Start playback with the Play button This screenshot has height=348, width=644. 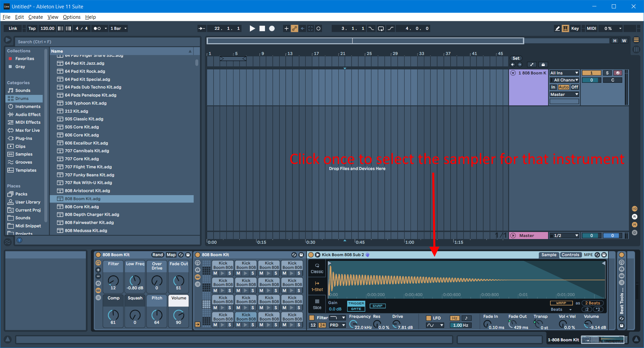click(x=252, y=28)
